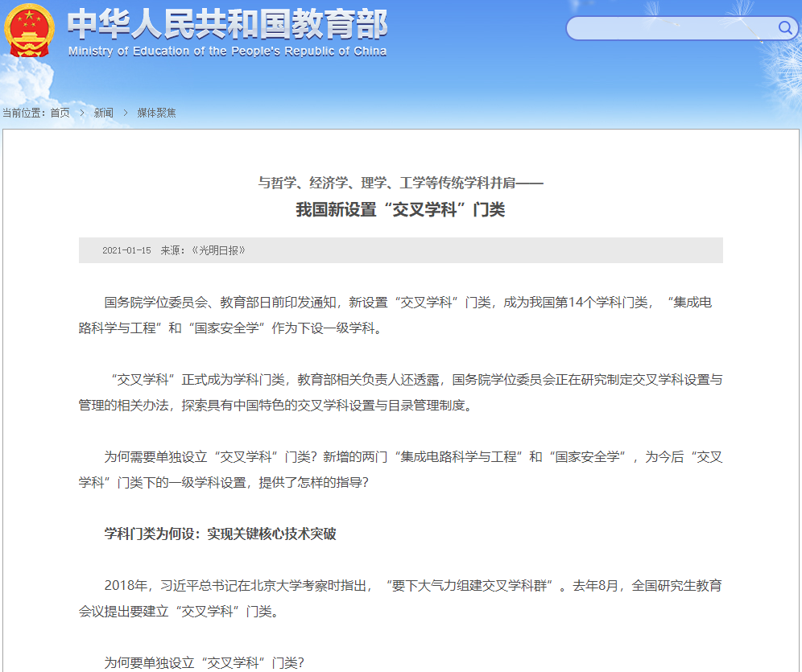
Task: Click the magnifier search icon
Action: (x=785, y=29)
